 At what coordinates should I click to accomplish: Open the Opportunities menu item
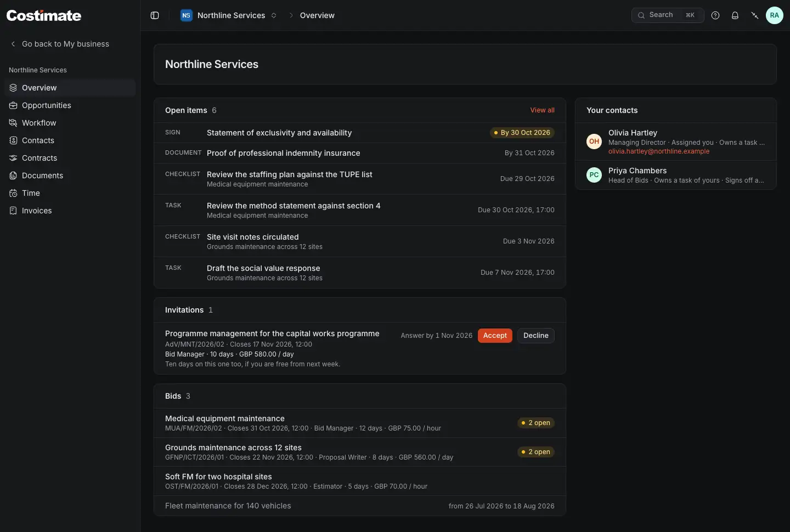click(x=70, y=105)
